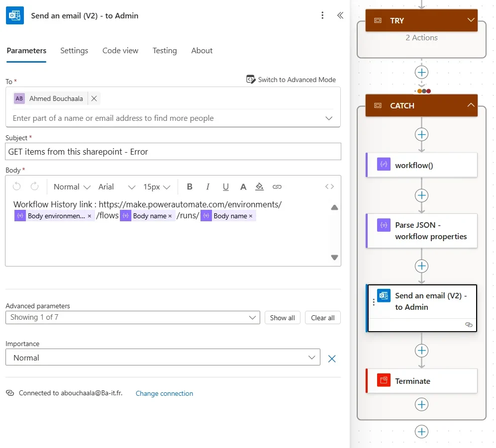This screenshot has width=496, height=448.
Task: Switch to the Settings tab
Action: click(x=74, y=51)
